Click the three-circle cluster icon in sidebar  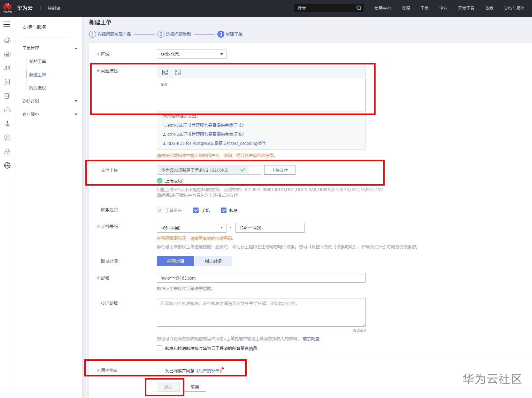(x=7, y=151)
